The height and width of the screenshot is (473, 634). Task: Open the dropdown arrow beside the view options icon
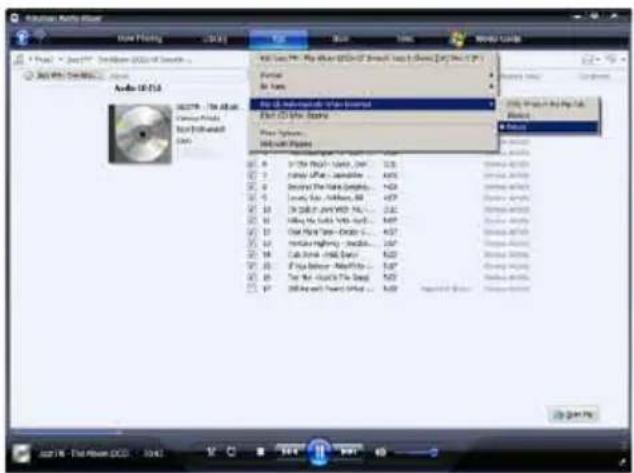(597, 60)
